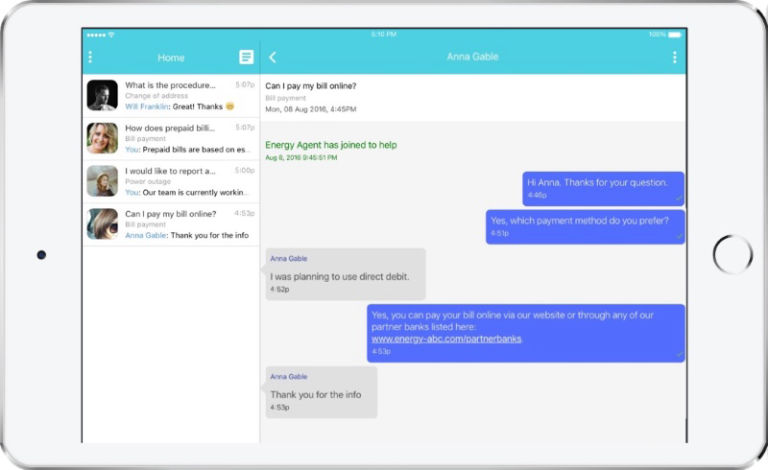Open the left sidebar three-dot menu
The width and height of the screenshot is (768, 470).
[90, 57]
